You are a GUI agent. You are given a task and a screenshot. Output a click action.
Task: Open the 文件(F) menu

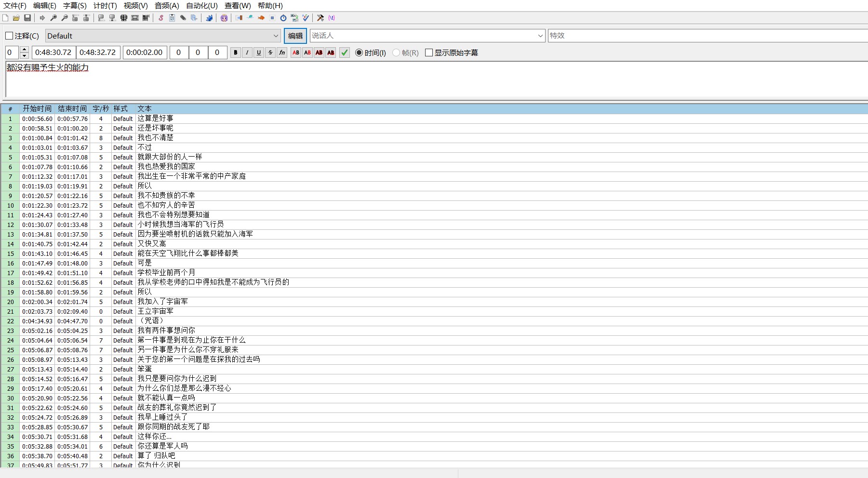(x=15, y=6)
